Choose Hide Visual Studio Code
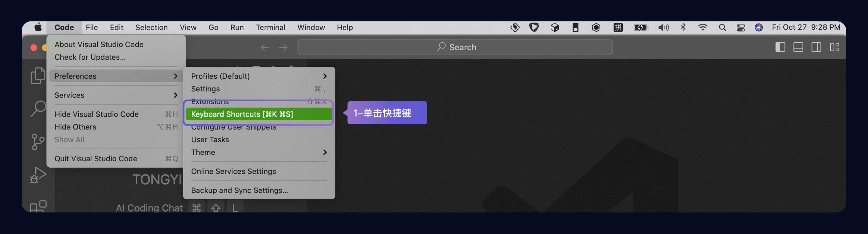This screenshot has height=234, width=868. click(x=116, y=114)
